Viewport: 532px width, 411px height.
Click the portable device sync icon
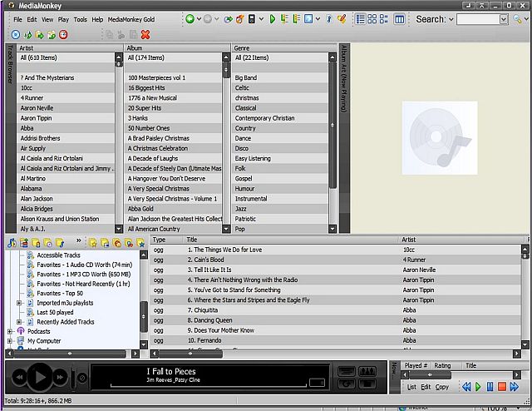[251, 19]
